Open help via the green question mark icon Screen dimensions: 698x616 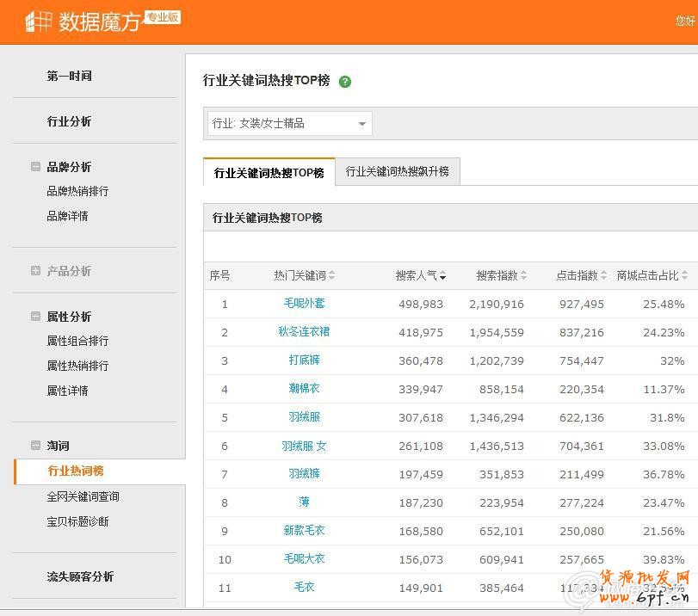click(345, 81)
